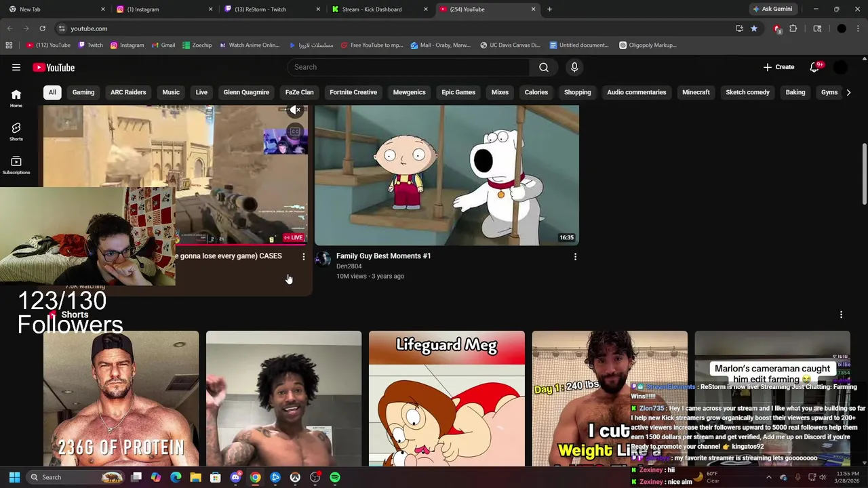Open Microsoft Edge from the taskbar
Screen dimensions: 868x488
[x=176, y=477]
